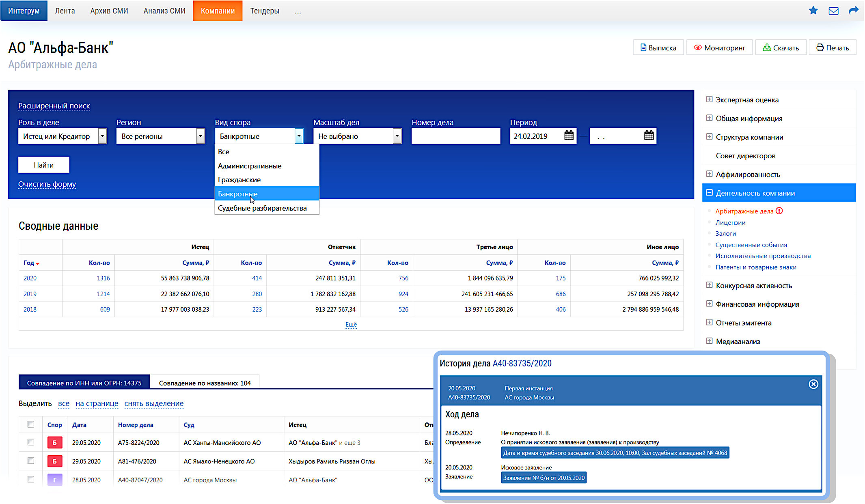Open calendar for period start date

coord(569,136)
